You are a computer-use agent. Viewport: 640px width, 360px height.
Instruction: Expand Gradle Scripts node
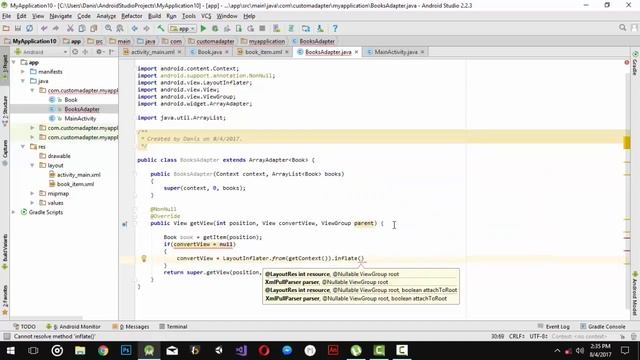click(14, 212)
